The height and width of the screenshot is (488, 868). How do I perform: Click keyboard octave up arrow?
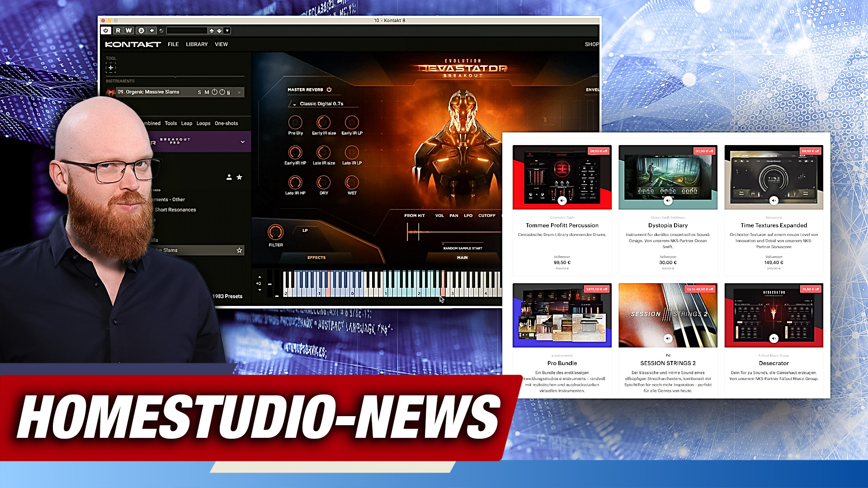[x=259, y=277]
